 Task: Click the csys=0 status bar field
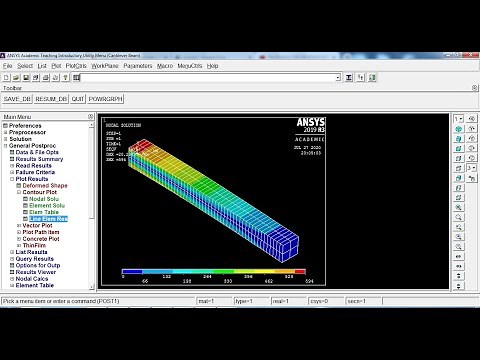pyautogui.click(x=325, y=301)
